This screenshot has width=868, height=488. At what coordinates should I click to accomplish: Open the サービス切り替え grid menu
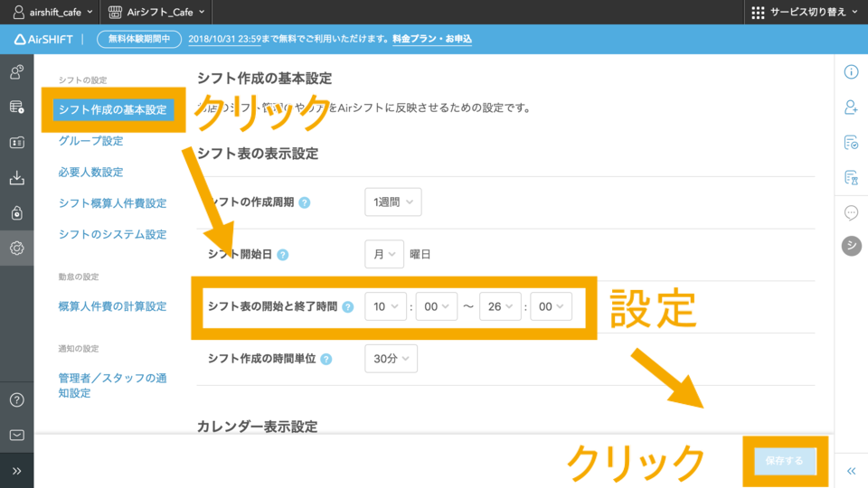click(x=805, y=12)
